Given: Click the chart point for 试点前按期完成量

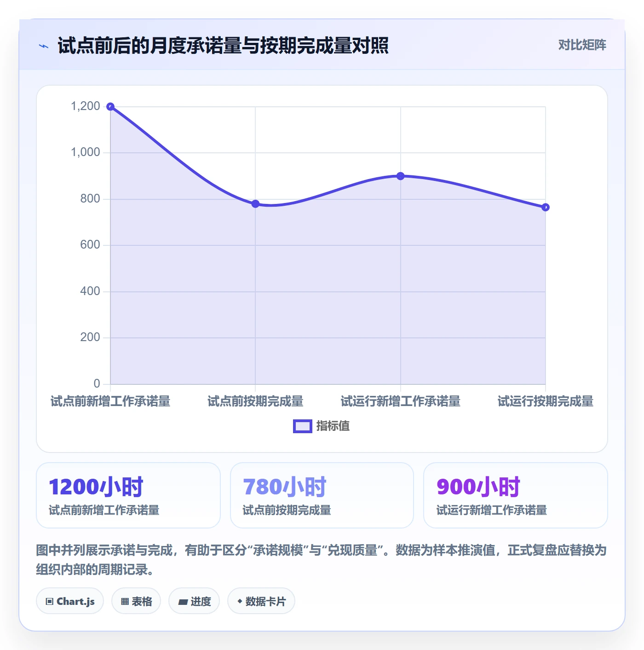Looking at the screenshot, I should tap(255, 204).
